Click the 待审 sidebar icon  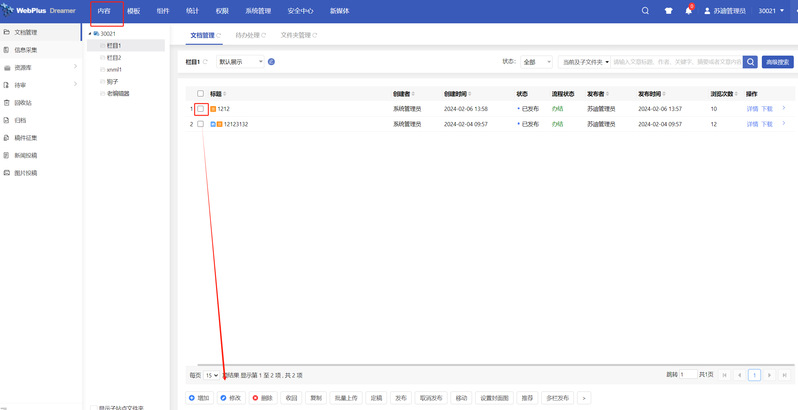pos(7,85)
